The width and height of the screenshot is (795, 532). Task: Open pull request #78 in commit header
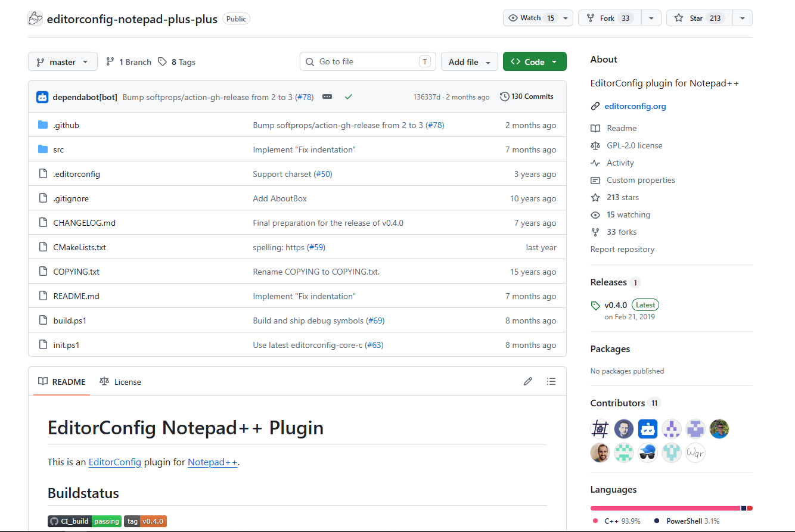click(304, 97)
